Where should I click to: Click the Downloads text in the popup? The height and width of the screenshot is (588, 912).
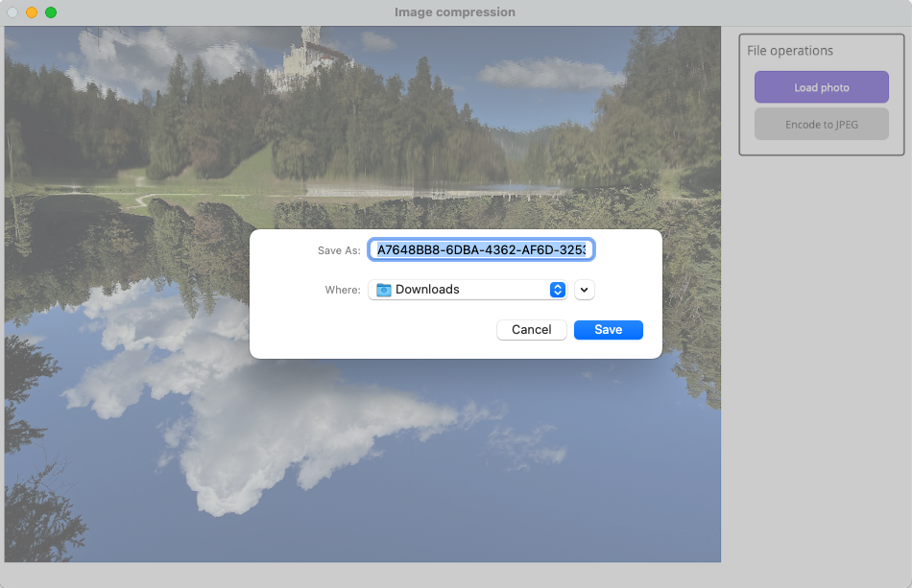click(x=427, y=290)
